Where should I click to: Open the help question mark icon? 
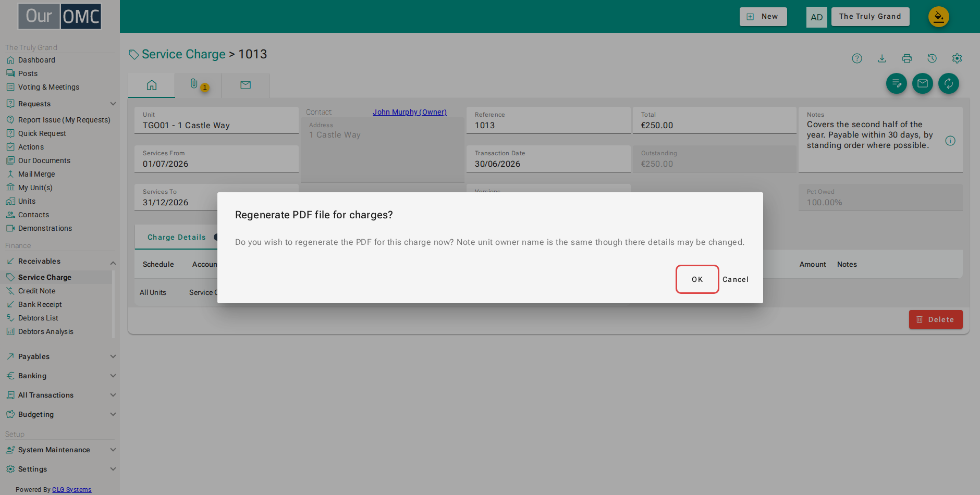pyautogui.click(x=857, y=58)
